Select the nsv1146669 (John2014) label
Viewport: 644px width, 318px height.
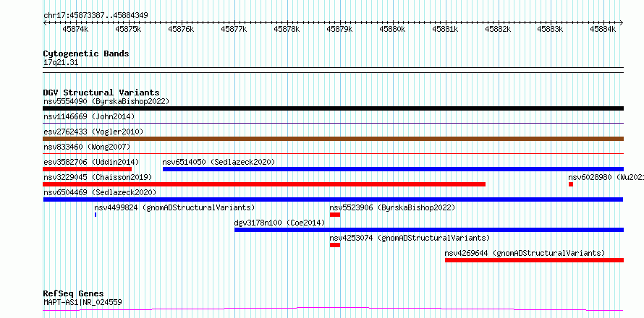click(89, 116)
